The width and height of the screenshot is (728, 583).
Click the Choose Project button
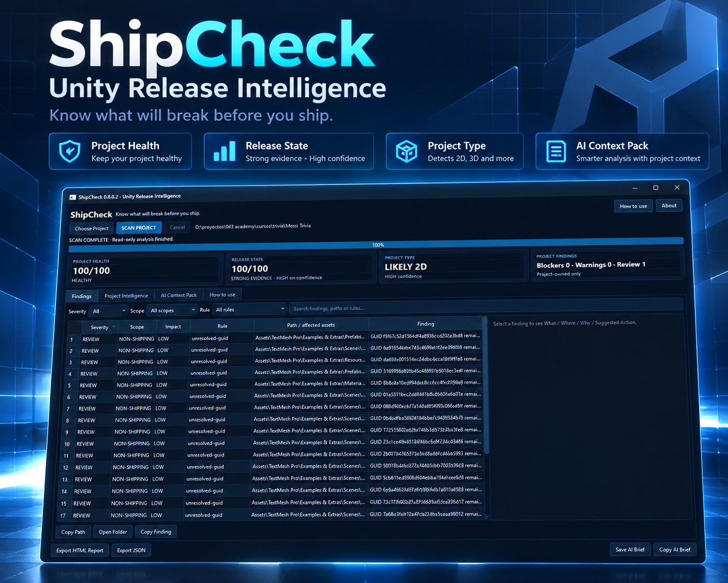(91, 228)
